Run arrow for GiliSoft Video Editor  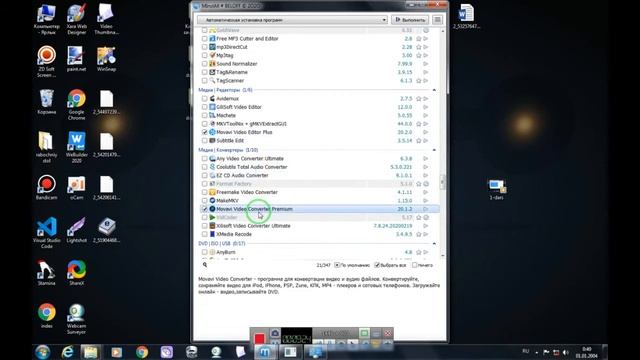pos(426,107)
